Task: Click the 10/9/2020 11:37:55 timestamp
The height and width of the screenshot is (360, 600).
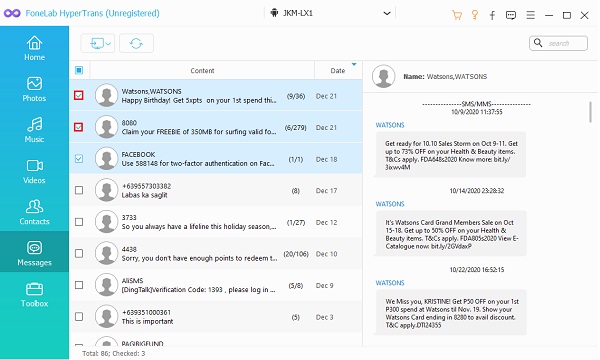Action: [476, 112]
